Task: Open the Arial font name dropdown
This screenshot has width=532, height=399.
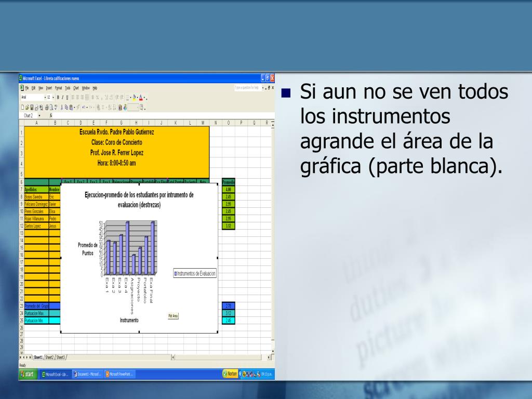Action: coord(45,97)
